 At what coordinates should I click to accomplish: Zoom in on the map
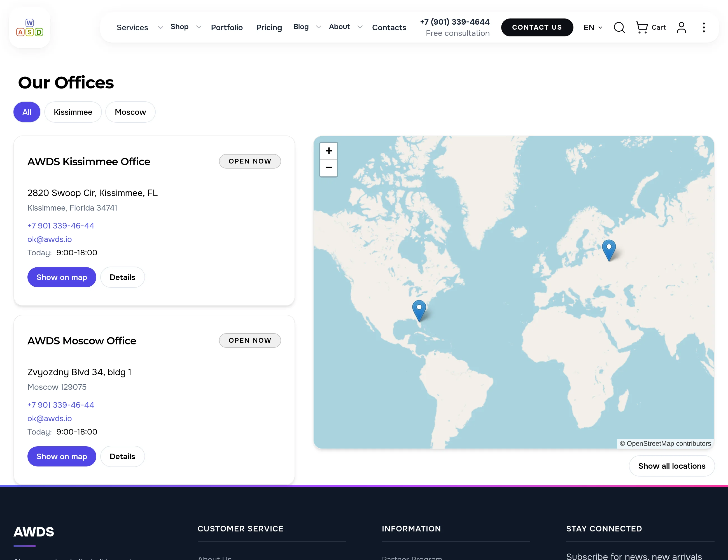[329, 151]
